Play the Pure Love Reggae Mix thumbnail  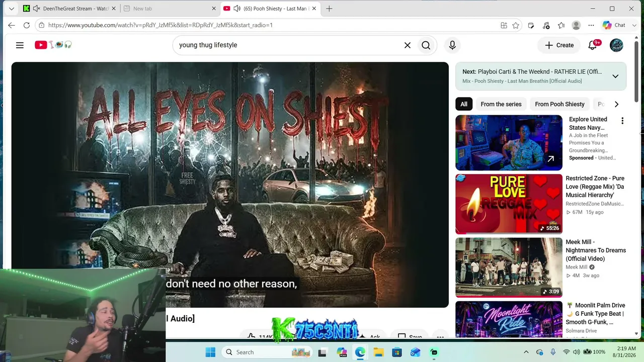[x=509, y=204]
